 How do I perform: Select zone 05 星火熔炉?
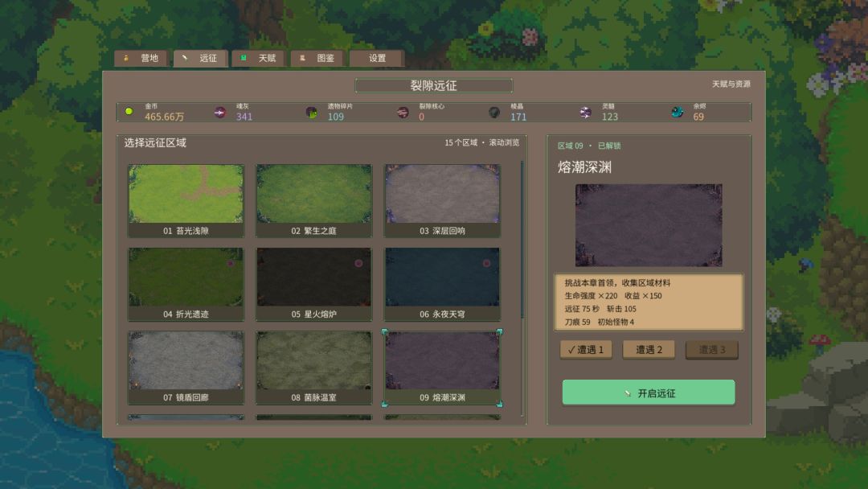click(314, 284)
